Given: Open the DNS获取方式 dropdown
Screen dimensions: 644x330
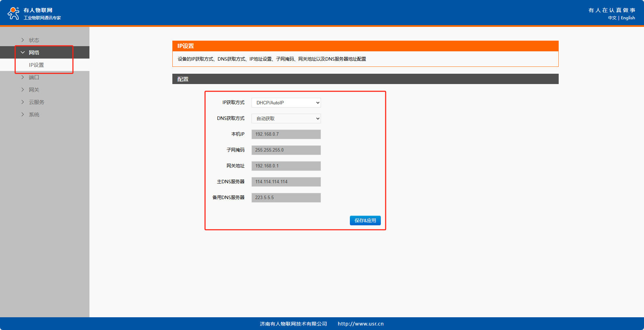Looking at the screenshot, I should point(286,118).
